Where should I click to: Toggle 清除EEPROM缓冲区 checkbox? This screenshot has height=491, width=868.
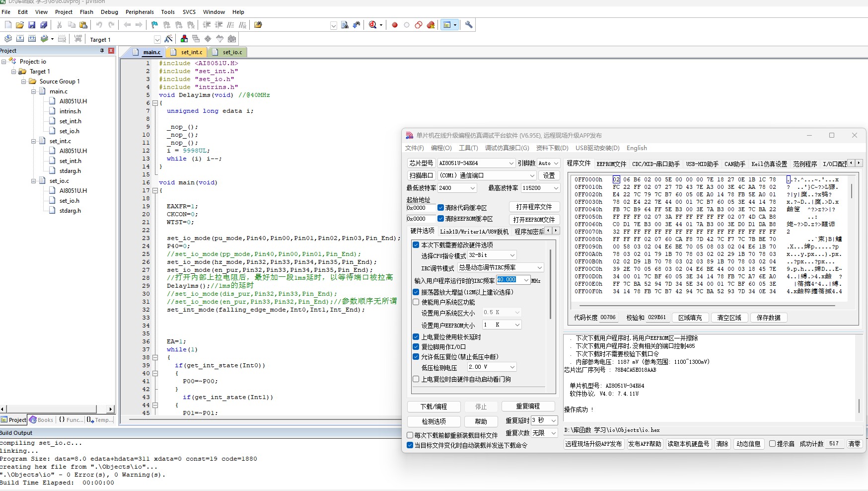tap(440, 219)
